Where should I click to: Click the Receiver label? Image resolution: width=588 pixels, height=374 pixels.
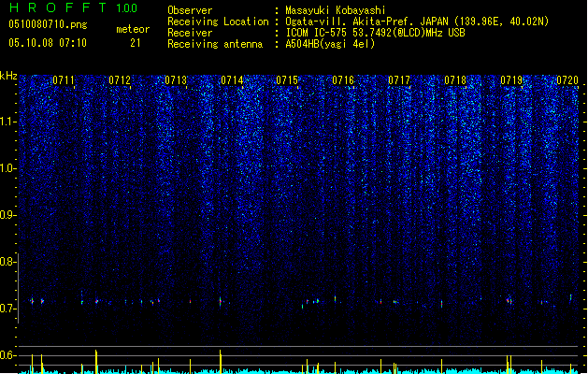tap(190, 33)
